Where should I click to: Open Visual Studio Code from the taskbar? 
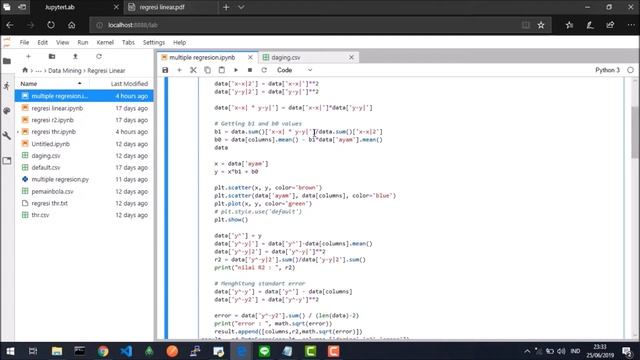[x=126, y=351]
